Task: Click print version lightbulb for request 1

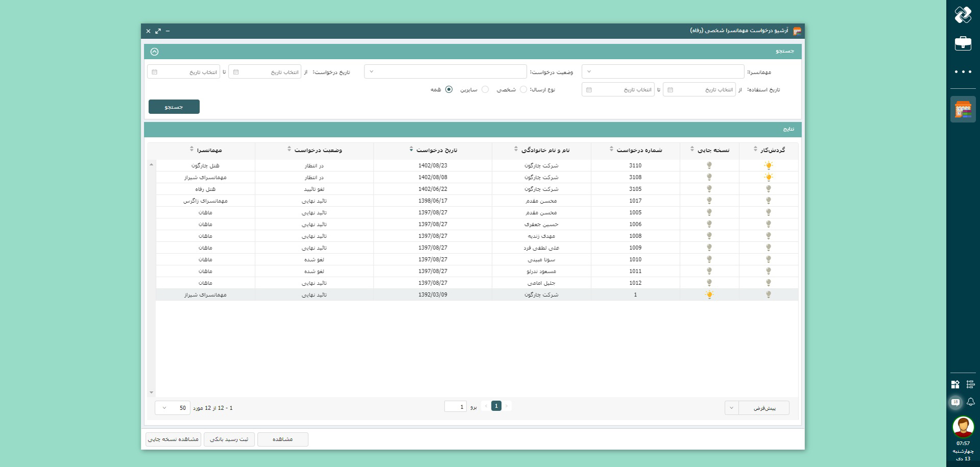Action: (709, 294)
